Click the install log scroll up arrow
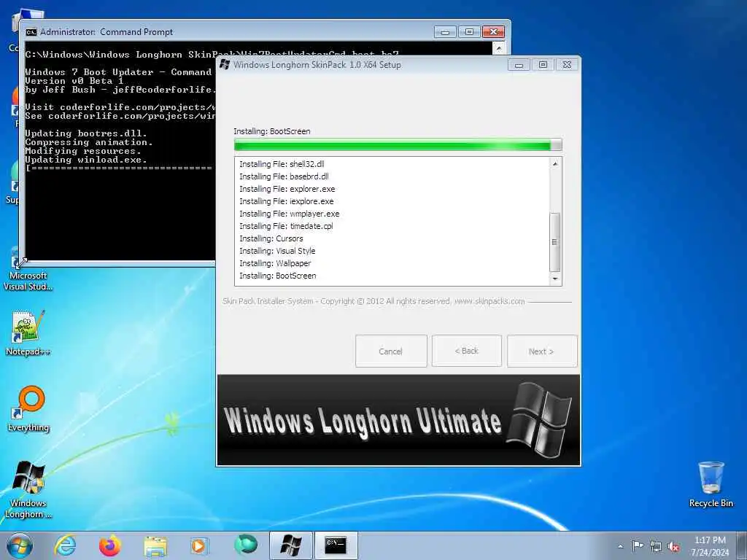This screenshot has width=747, height=560. pos(555,164)
